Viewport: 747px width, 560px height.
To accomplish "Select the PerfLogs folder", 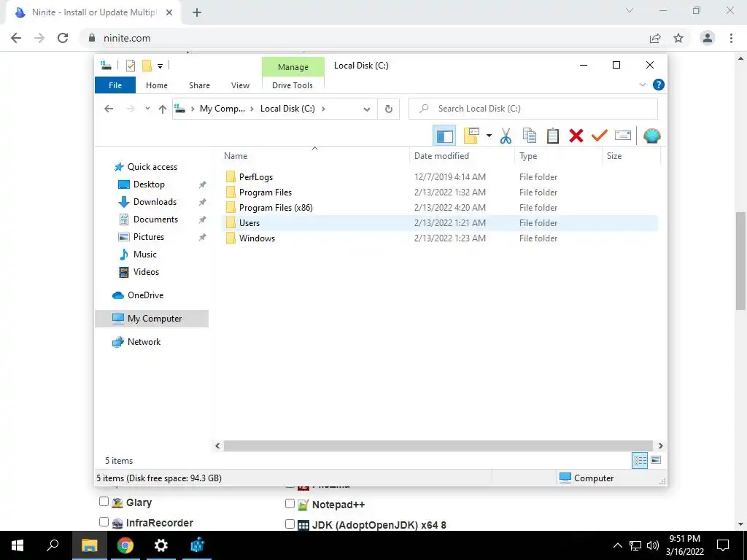I will point(256,177).
